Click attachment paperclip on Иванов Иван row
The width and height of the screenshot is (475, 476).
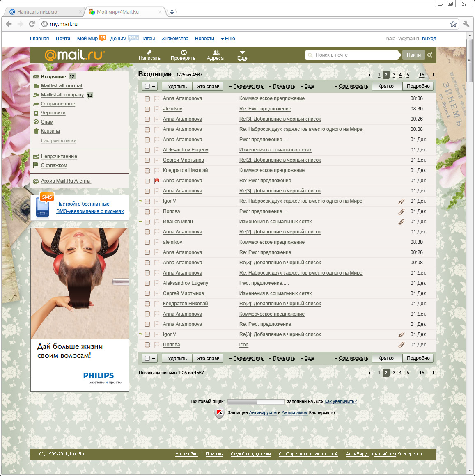pyautogui.click(x=402, y=222)
